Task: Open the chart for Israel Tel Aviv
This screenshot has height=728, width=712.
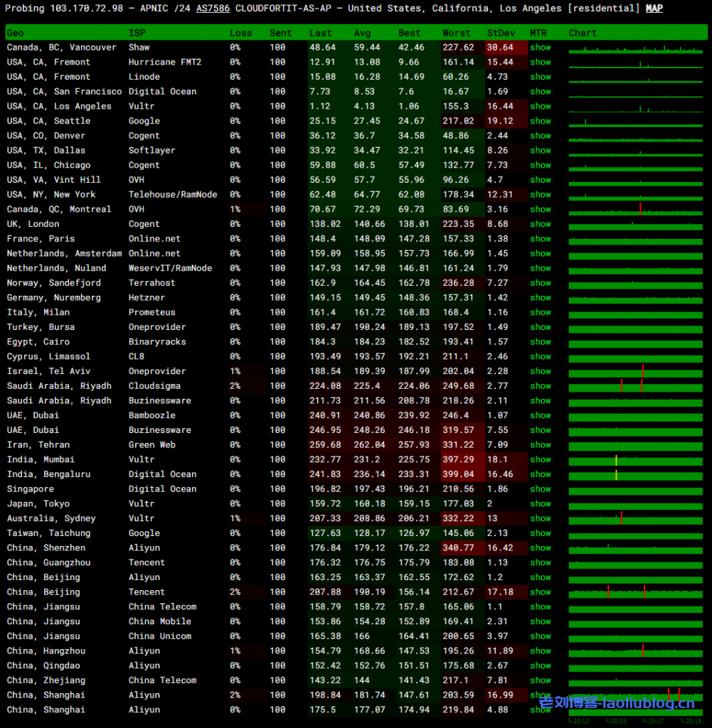Action: point(635,372)
